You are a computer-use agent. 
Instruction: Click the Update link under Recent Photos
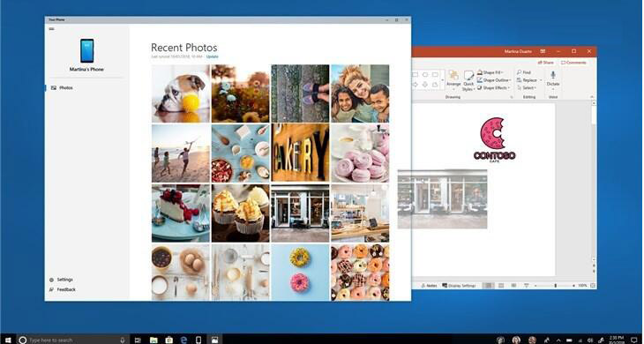tap(212, 56)
